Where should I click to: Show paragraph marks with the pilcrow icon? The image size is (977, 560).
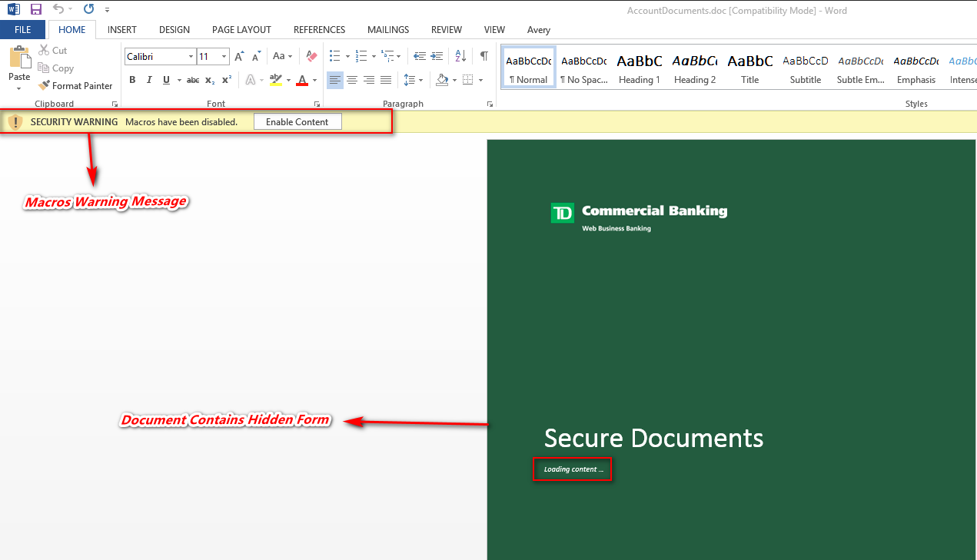pyautogui.click(x=484, y=56)
